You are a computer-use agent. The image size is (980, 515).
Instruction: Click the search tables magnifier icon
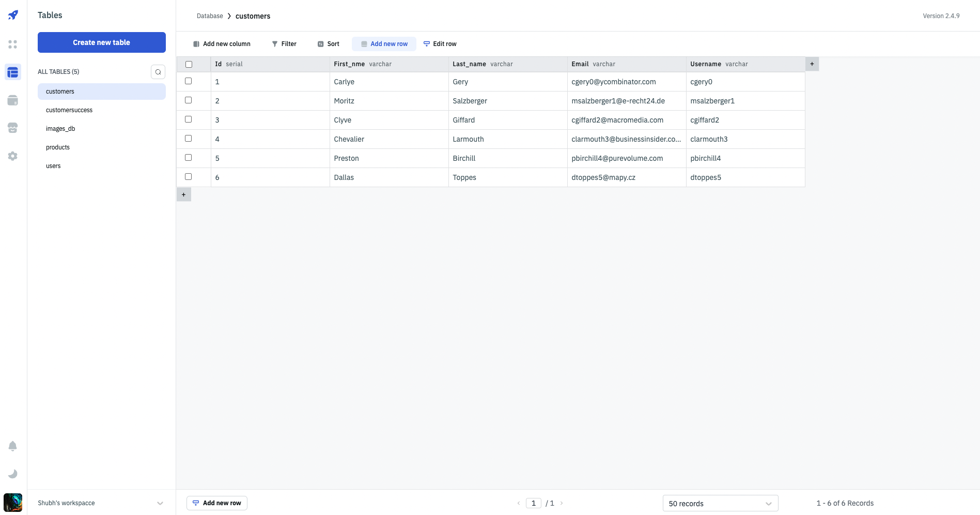158,72
